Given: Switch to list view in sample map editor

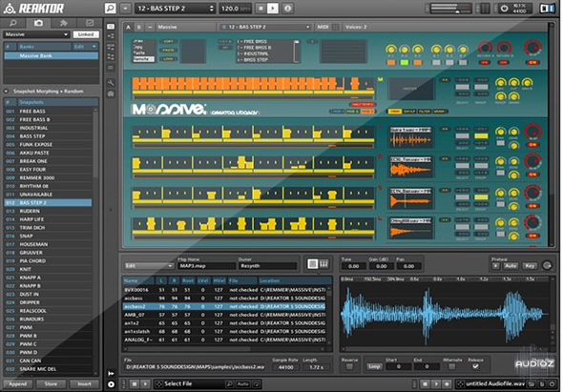Looking at the screenshot, I should (312, 264).
